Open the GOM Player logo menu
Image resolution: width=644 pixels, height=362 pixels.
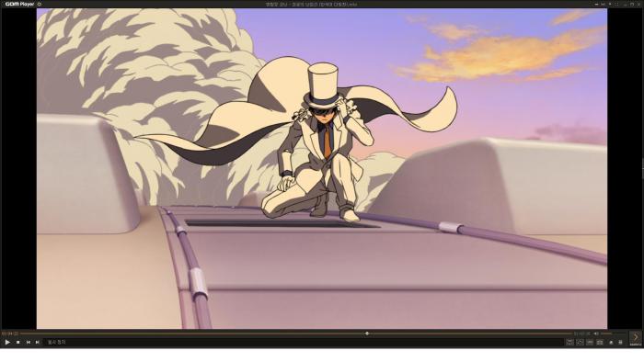19,4
